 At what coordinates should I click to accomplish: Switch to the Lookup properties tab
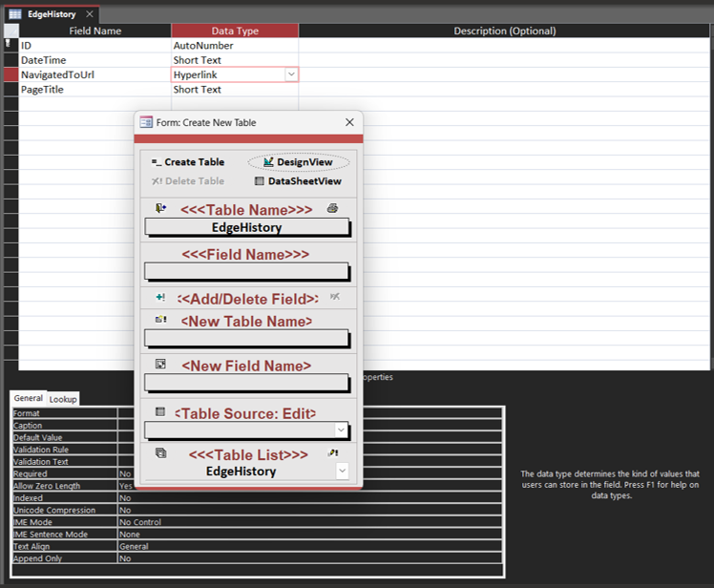pos(63,399)
